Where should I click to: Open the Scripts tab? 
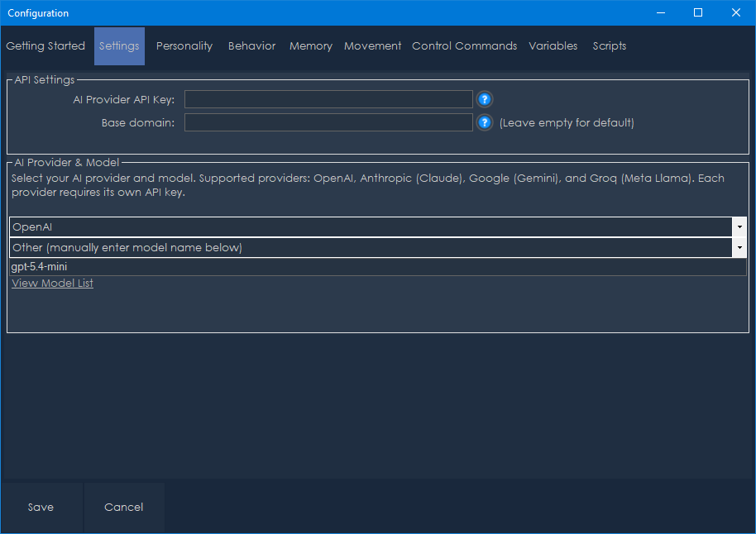[x=610, y=46]
